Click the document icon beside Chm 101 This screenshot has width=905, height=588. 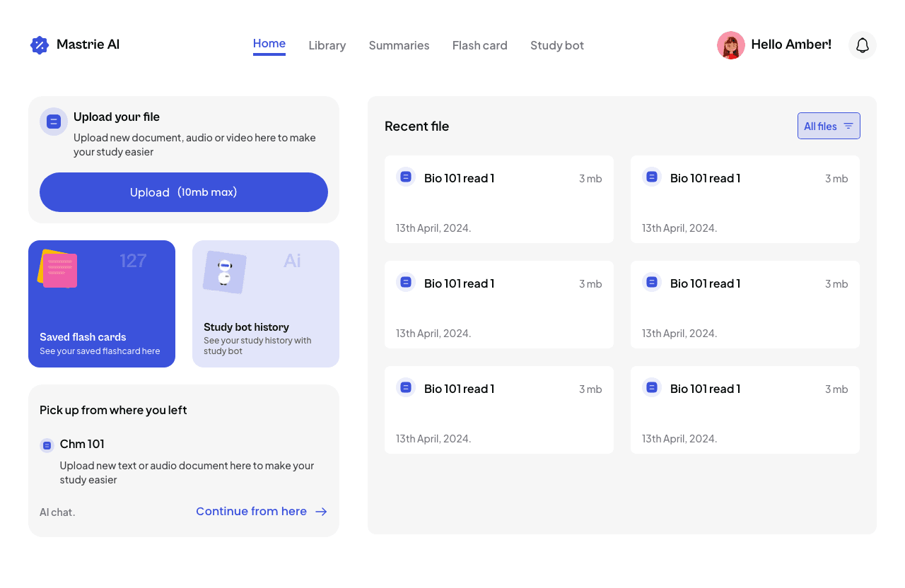click(x=47, y=445)
